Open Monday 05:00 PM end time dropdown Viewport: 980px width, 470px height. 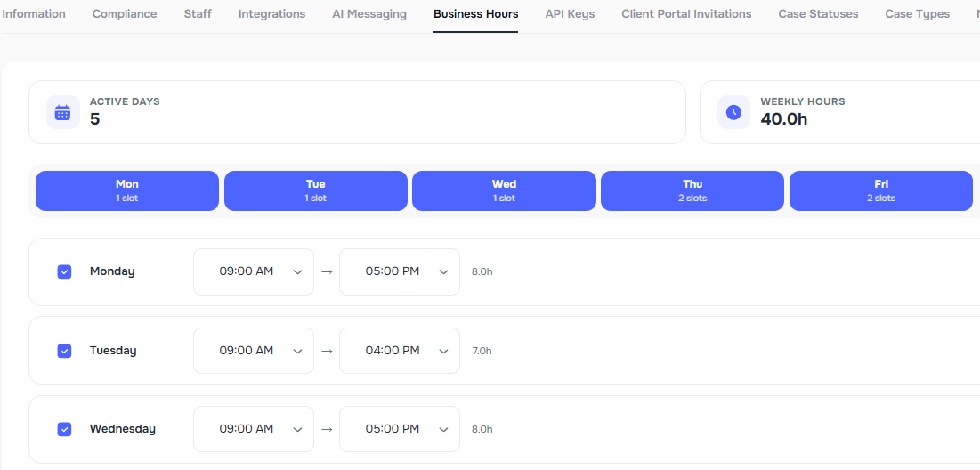pos(400,271)
